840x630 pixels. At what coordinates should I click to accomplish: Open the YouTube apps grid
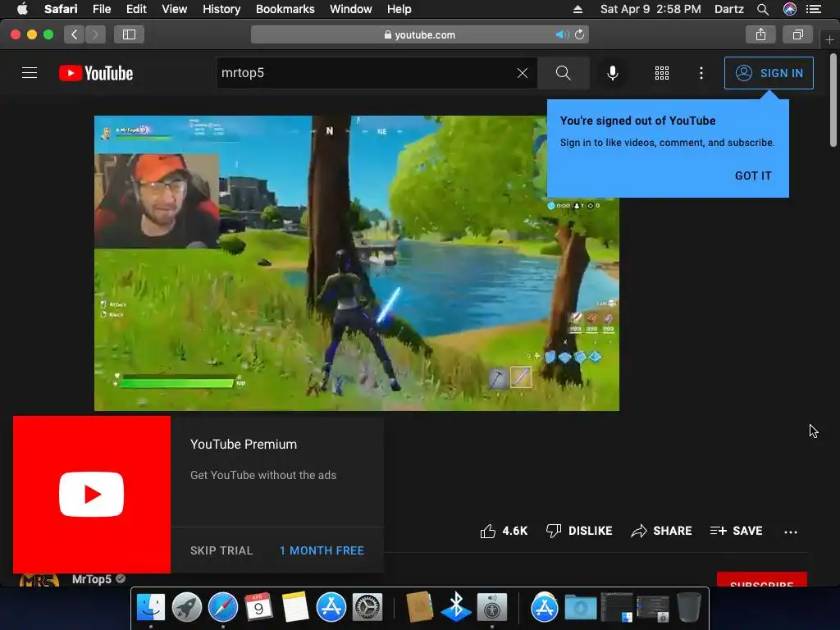click(662, 73)
